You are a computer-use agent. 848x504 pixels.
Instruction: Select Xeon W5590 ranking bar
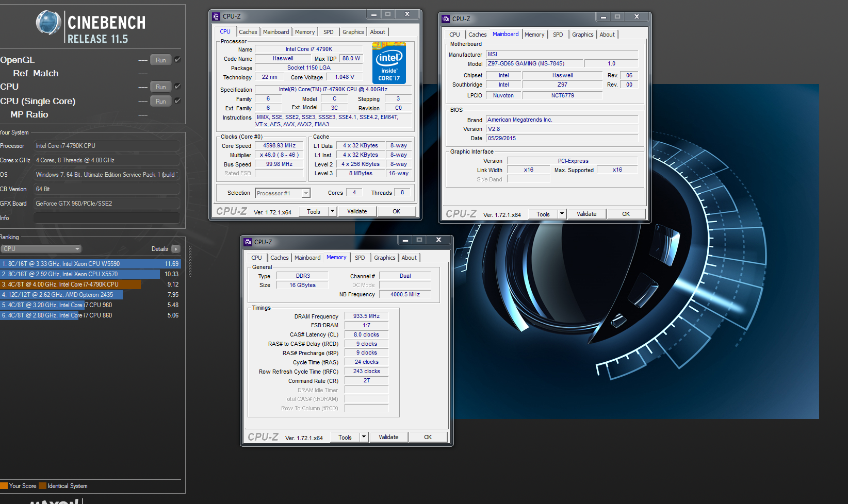click(x=90, y=264)
